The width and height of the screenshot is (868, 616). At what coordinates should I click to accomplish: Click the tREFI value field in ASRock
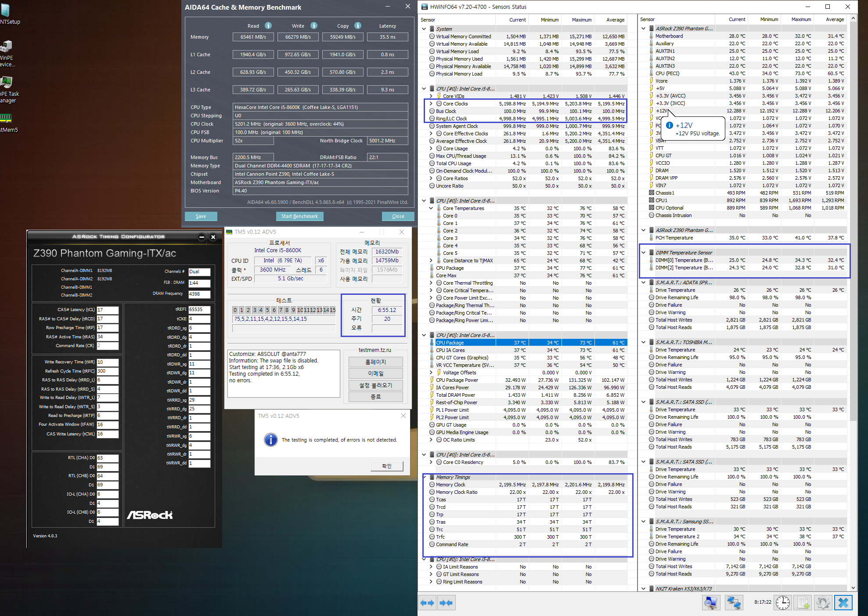click(199, 310)
